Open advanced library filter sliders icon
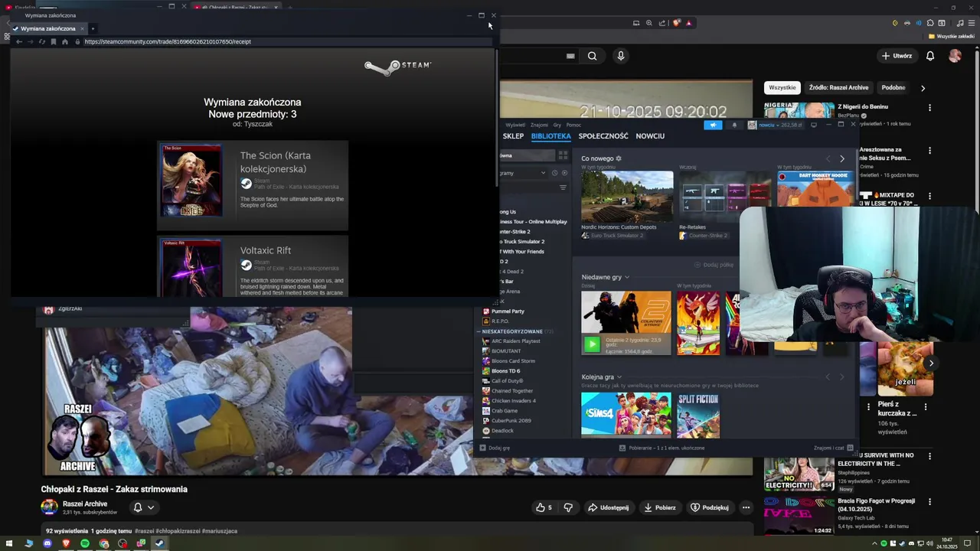This screenshot has height=551, width=980. point(563,187)
